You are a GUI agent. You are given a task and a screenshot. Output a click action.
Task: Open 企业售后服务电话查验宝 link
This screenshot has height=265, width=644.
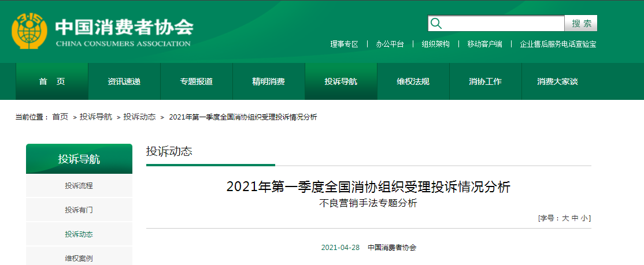coord(558,44)
